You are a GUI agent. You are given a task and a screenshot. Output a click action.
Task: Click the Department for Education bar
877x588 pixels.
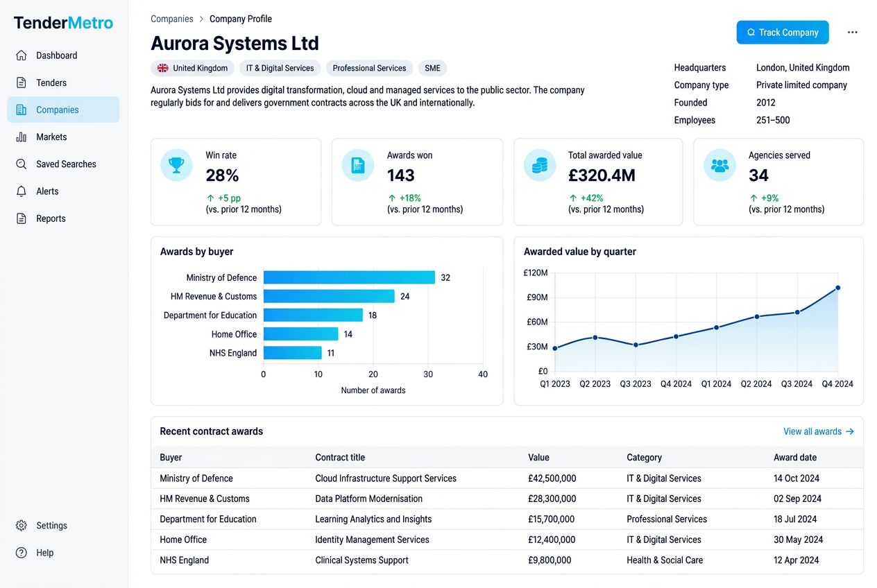pos(313,315)
